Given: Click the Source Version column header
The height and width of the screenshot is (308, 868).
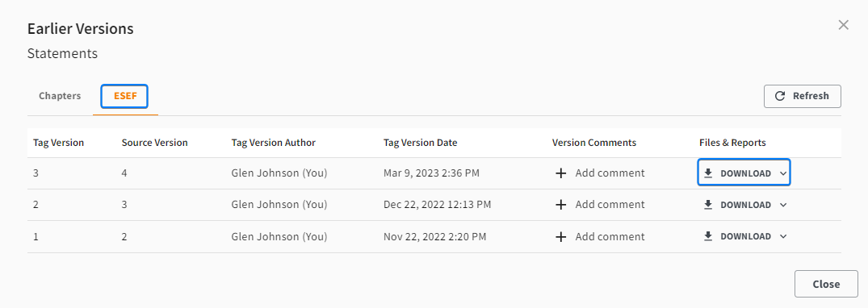Looking at the screenshot, I should coord(154,143).
